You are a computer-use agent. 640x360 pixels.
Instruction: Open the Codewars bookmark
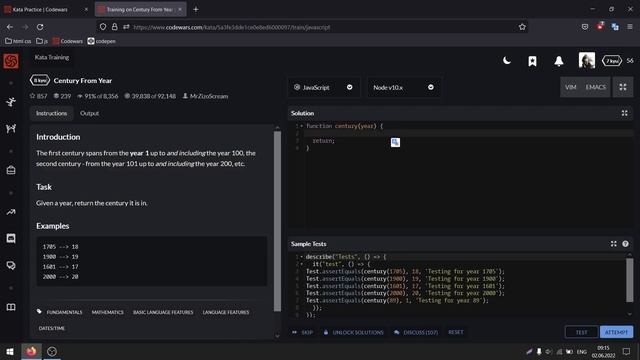(68, 41)
